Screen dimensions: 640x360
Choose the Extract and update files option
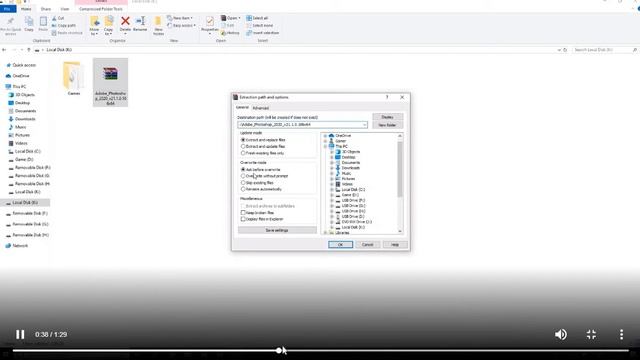tap(243, 146)
